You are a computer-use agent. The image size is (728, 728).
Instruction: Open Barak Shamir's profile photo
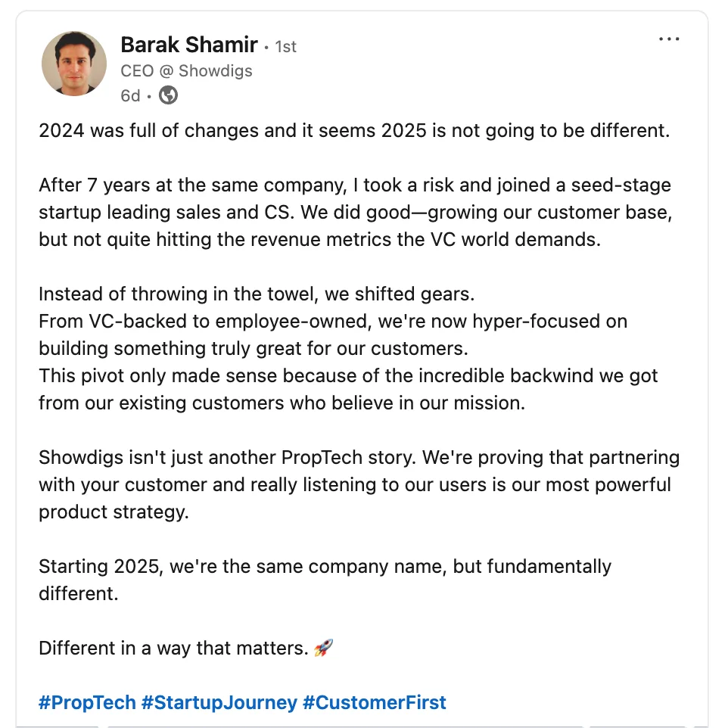pyautogui.click(x=74, y=64)
